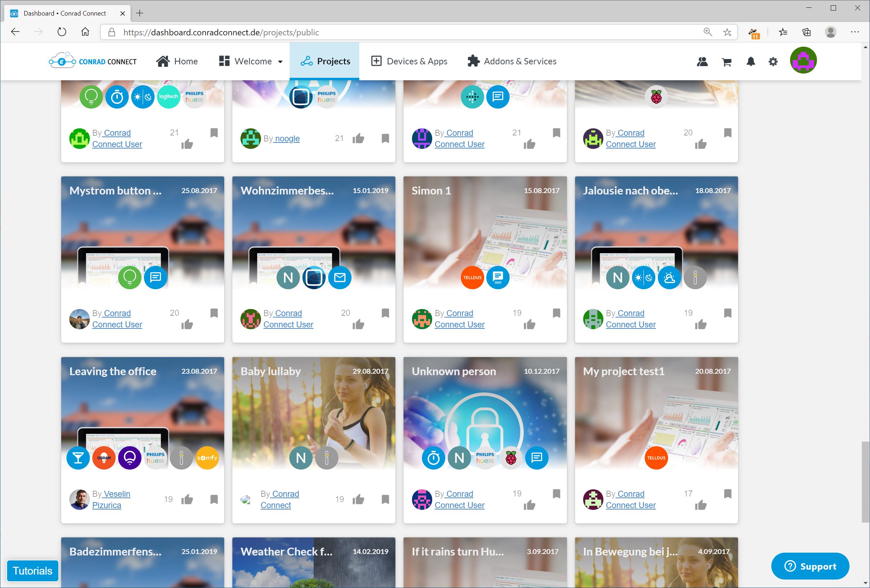Open the shopping cart icon
The height and width of the screenshot is (588, 870).
726,62
